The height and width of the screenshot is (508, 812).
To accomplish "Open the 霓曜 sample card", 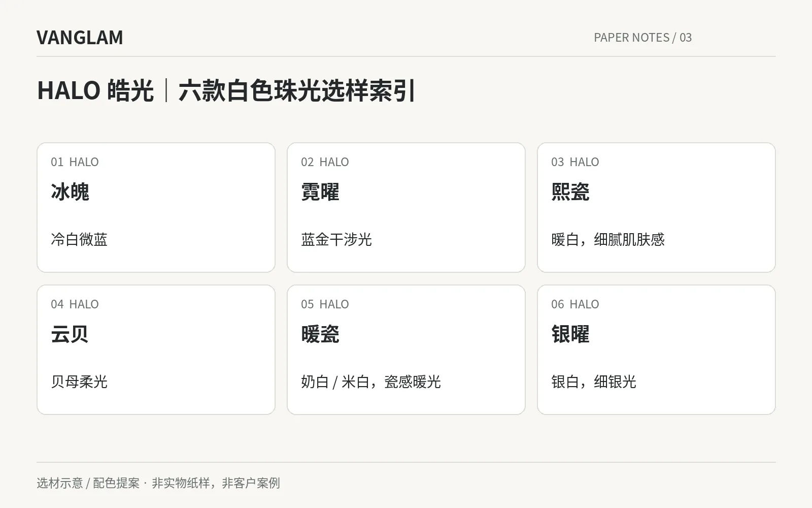I will point(406,207).
